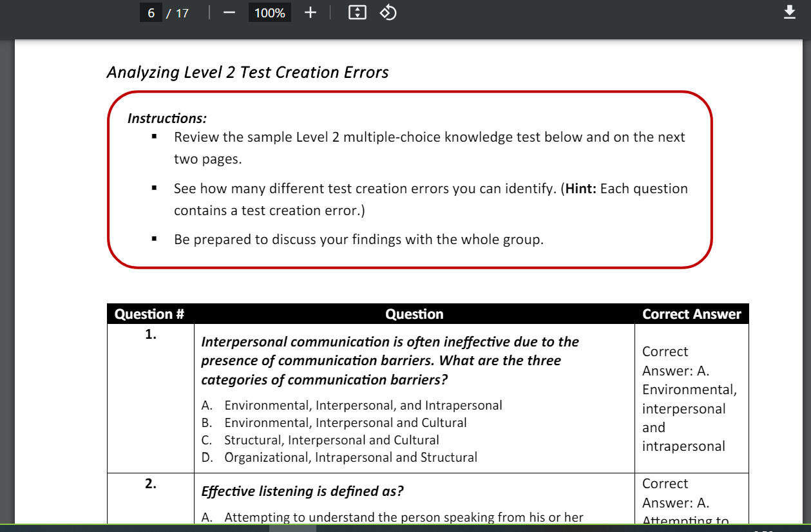The width and height of the screenshot is (811, 532).
Task: Click the fit-to-width toggle in the toolbar
Action: (x=356, y=12)
